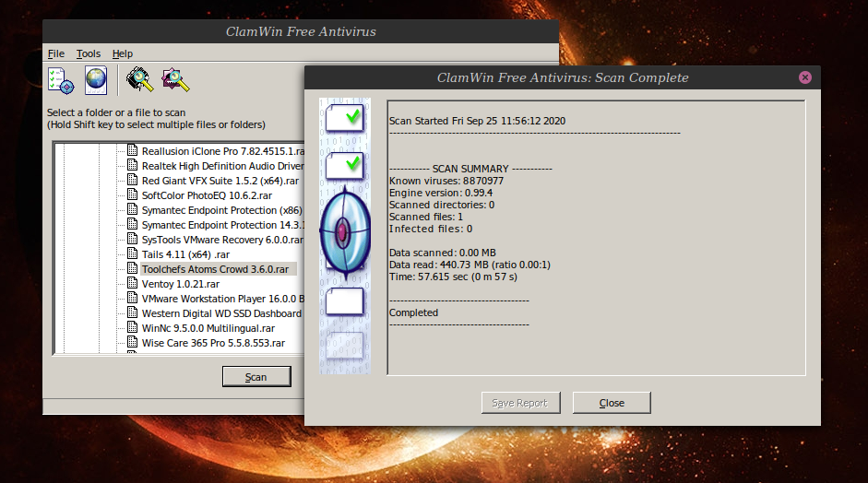Image resolution: width=868 pixels, height=483 pixels.
Task: Click the 'Known viruses: 8870977' line
Action: pos(446,181)
